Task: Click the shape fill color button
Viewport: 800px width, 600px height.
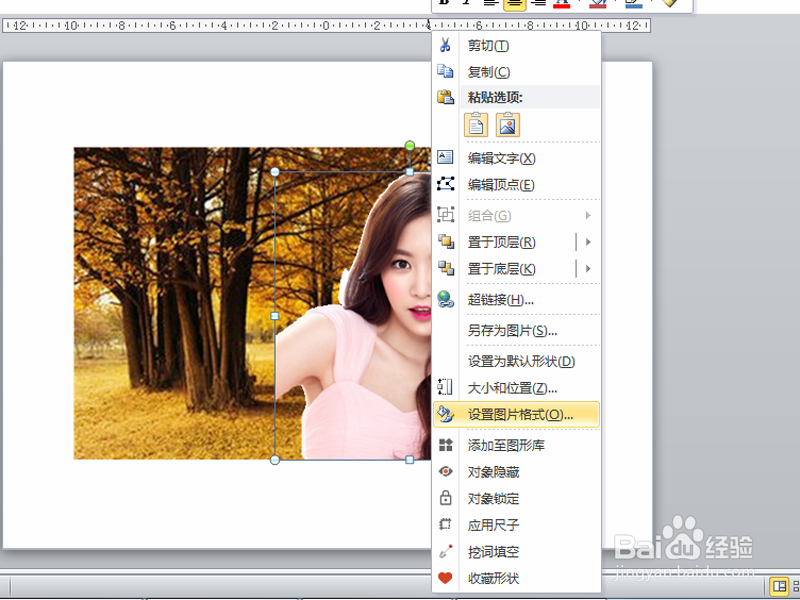Action: click(x=598, y=3)
